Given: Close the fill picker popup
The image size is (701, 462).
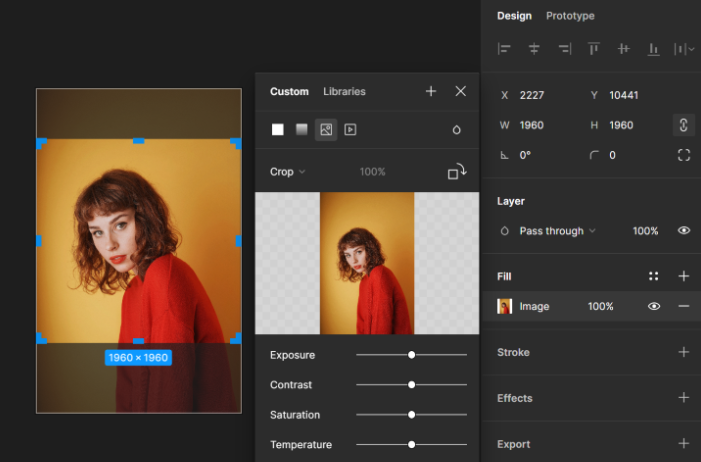Looking at the screenshot, I should [x=460, y=91].
